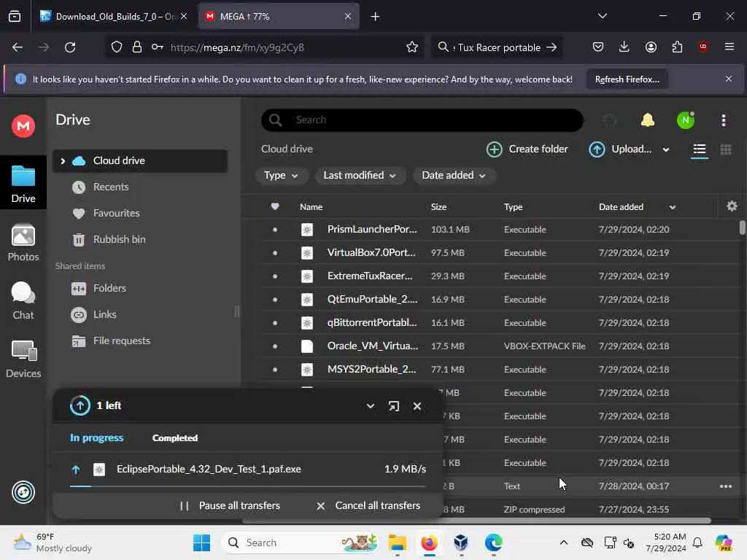The width and height of the screenshot is (747, 560).
Task: Open the Chat section
Action: [x=23, y=301]
